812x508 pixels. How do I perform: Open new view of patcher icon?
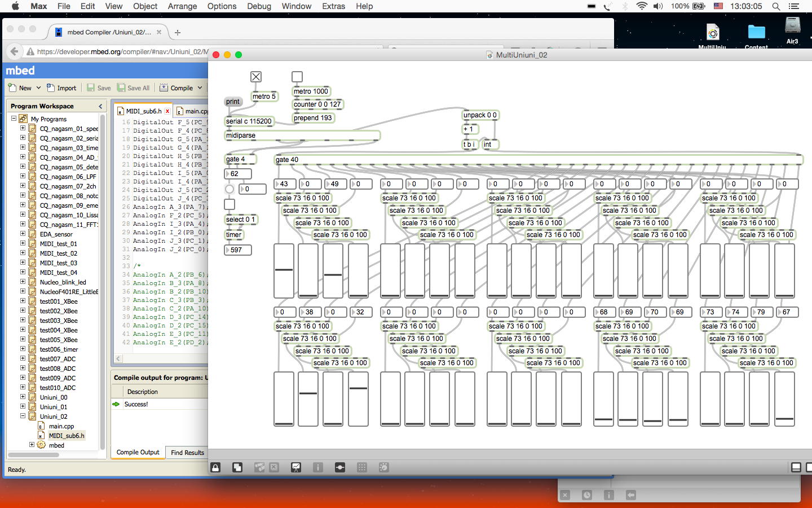pyautogui.click(x=237, y=467)
